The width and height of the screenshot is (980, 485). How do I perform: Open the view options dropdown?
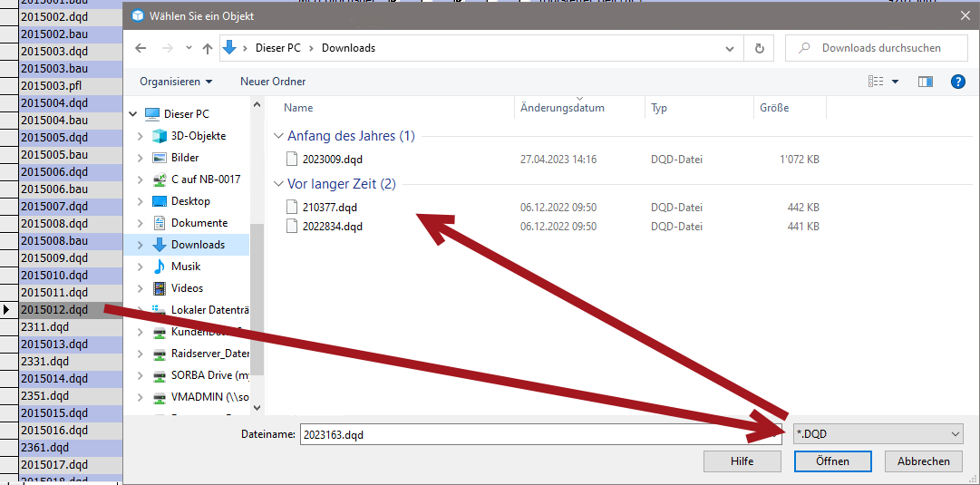895,82
